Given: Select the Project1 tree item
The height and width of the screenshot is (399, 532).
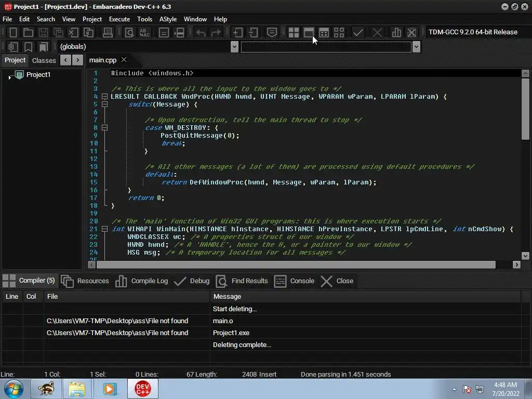Looking at the screenshot, I should point(38,75).
